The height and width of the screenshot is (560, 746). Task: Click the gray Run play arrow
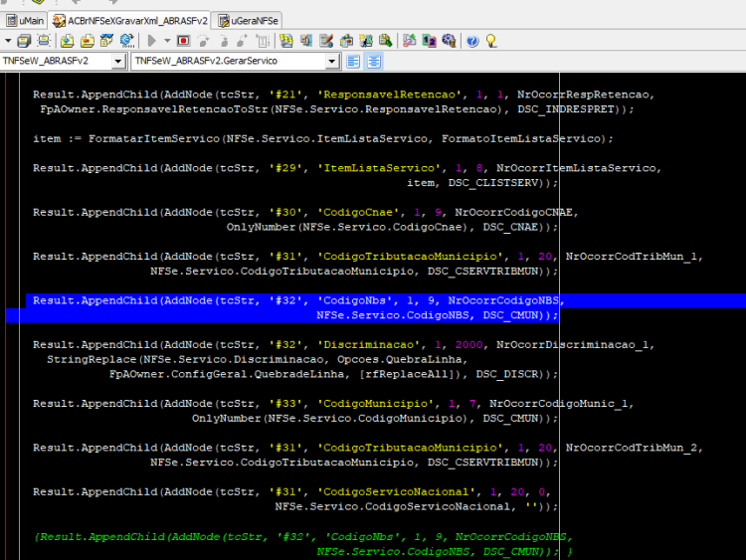coord(152,41)
